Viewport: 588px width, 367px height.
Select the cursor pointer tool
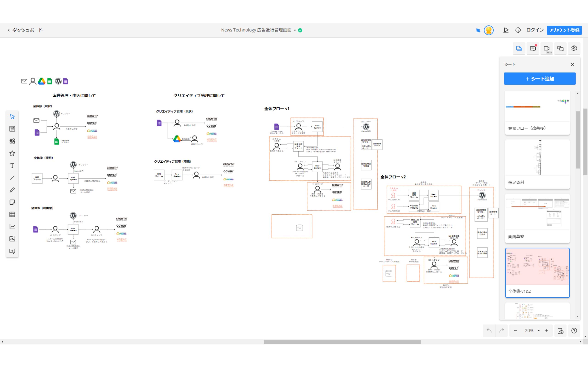pyautogui.click(x=12, y=117)
